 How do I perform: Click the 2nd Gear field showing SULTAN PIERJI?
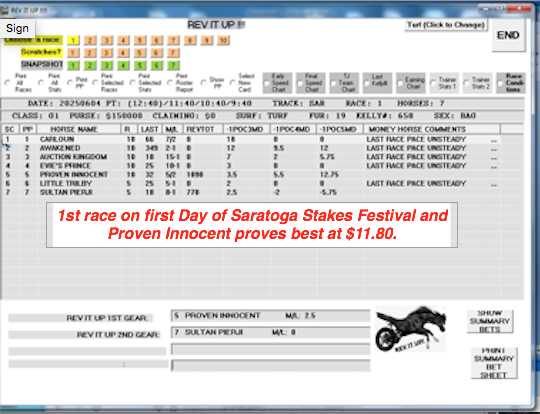tap(270, 332)
